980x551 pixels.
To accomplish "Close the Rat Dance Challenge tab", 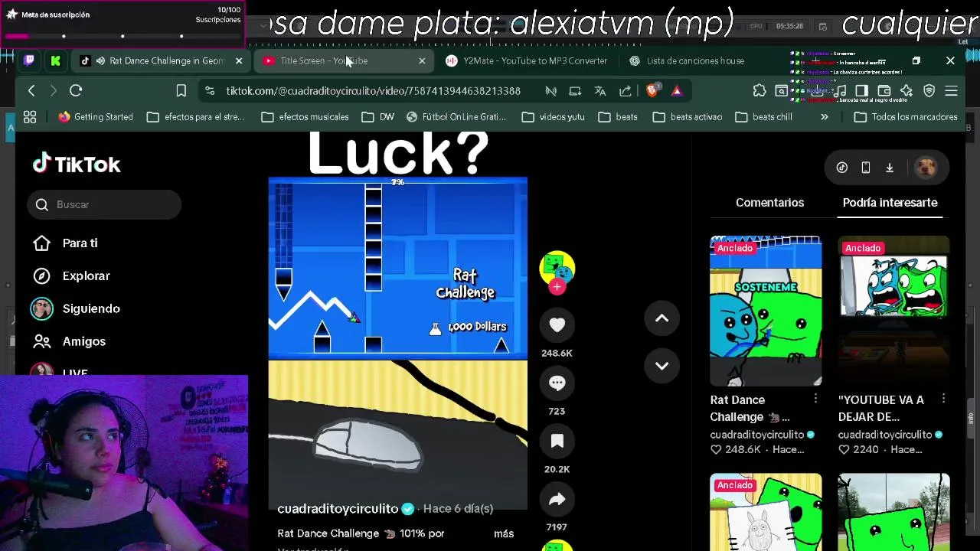I will [x=239, y=60].
